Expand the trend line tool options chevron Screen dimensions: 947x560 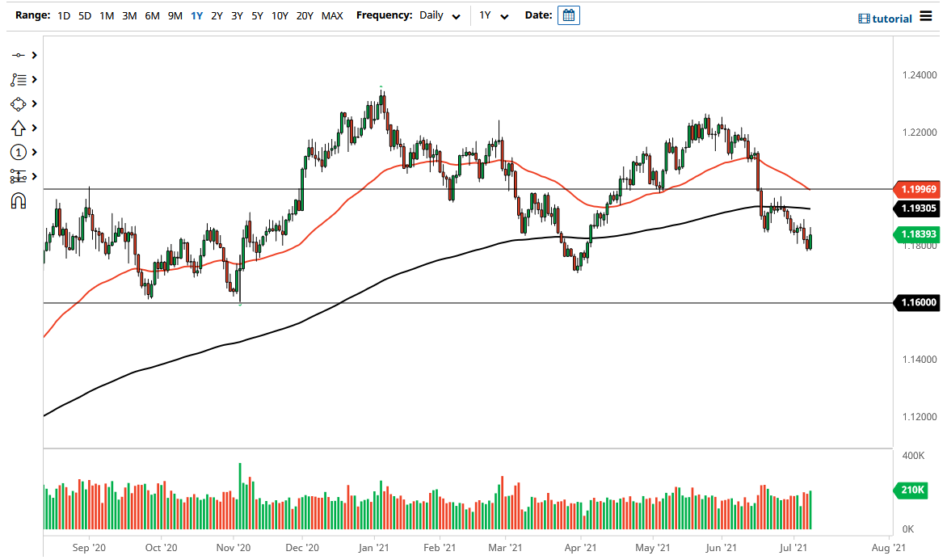36,55
